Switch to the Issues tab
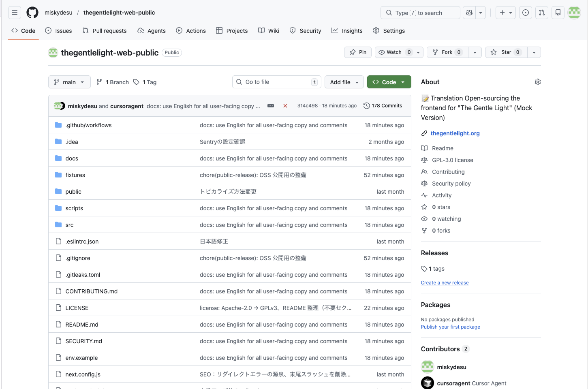 58,31
